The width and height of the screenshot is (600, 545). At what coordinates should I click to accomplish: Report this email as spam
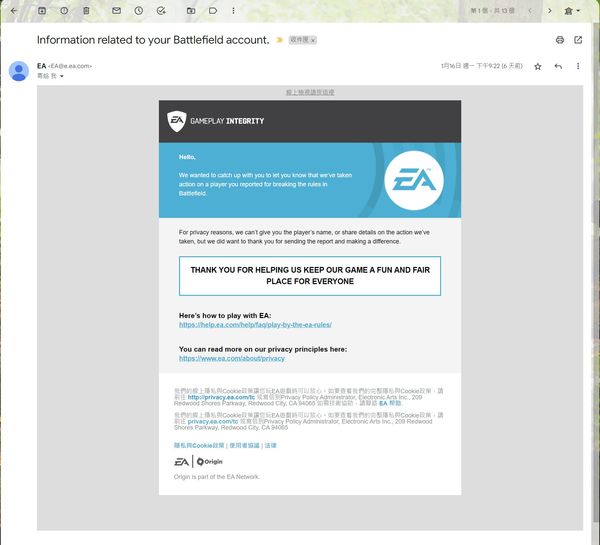coord(64,10)
